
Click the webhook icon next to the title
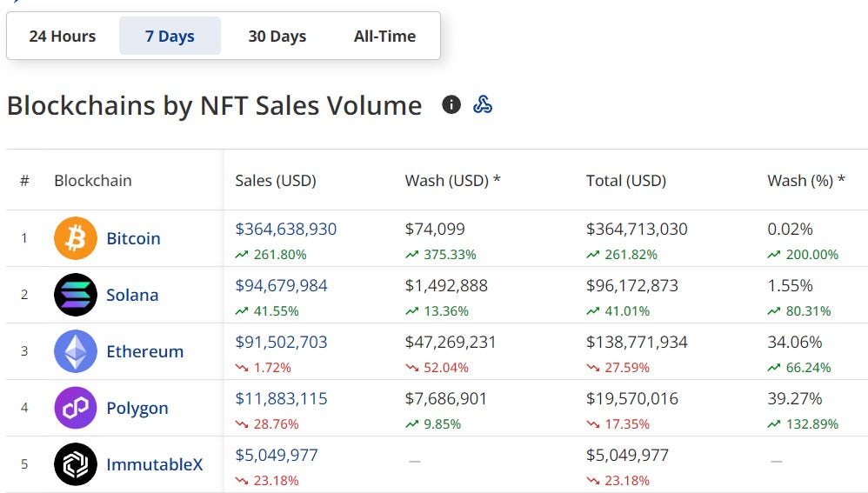tap(483, 104)
